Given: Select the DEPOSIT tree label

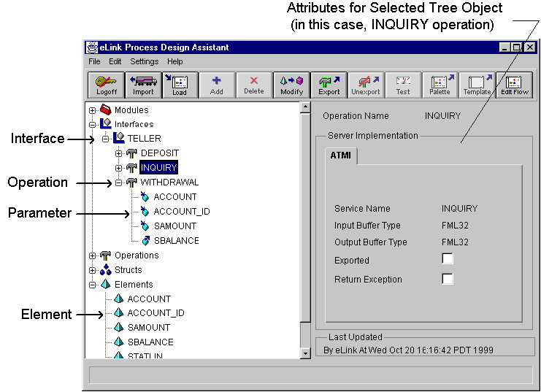Looking at the screenshot, I should (160, 153).
